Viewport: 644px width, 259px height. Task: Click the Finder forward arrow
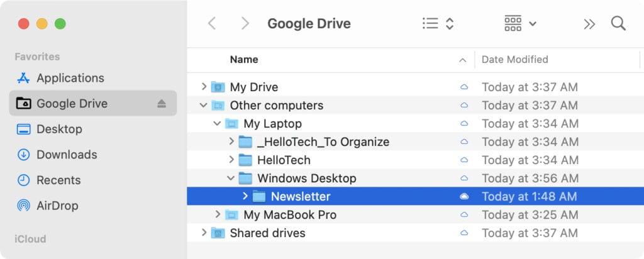click(x=245, y=23)
